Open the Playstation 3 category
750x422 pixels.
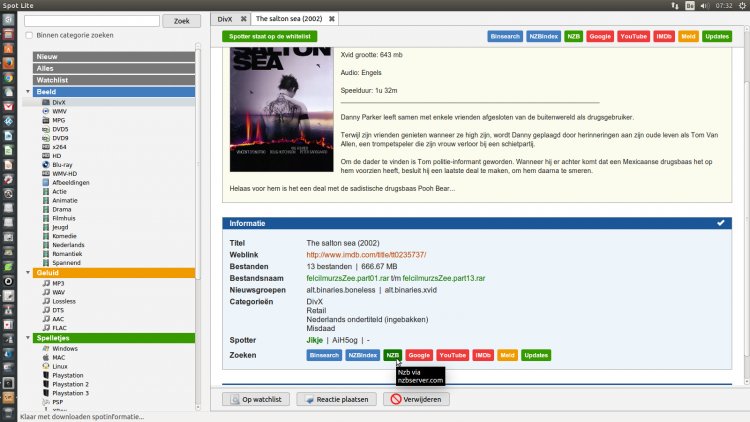66,393
